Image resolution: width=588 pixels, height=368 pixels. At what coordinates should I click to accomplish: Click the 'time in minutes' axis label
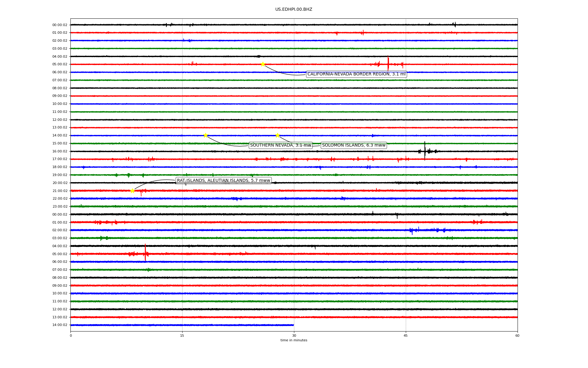point(294,340)
